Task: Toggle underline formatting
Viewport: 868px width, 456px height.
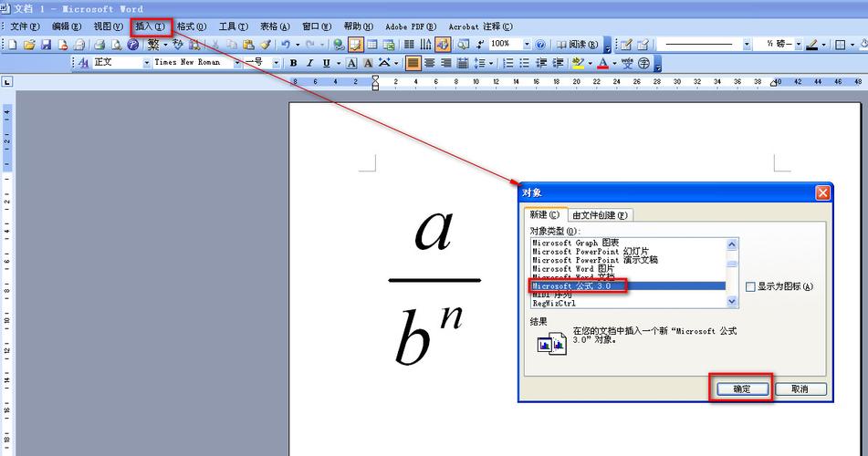Action: pos(327,63)
